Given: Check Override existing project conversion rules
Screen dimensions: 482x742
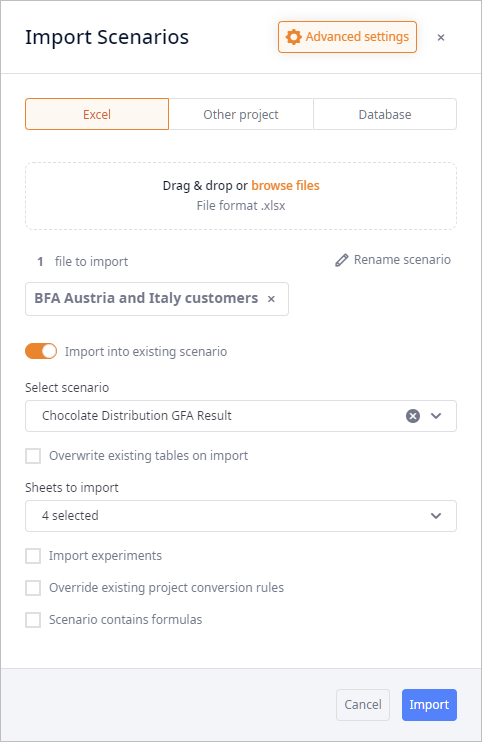Looking at the screenshot, I should pos(33,588).
